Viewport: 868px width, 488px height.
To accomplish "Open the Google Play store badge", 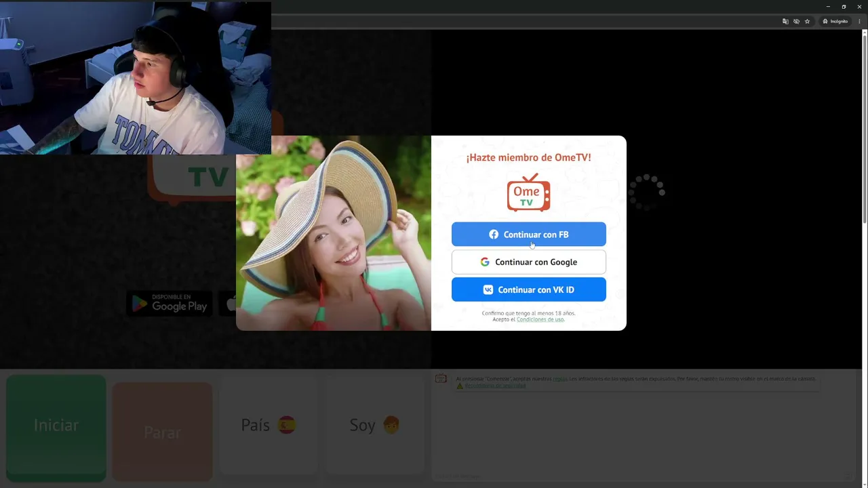I will pos(170,304).
